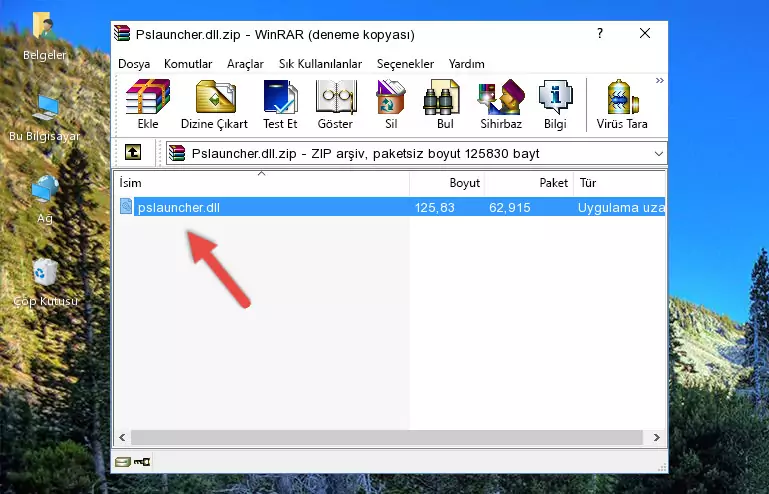This screenshot has height=494, width=769.
Task: Sort by Paket column header
Action: pyautogui.click(x=529, y=183)
